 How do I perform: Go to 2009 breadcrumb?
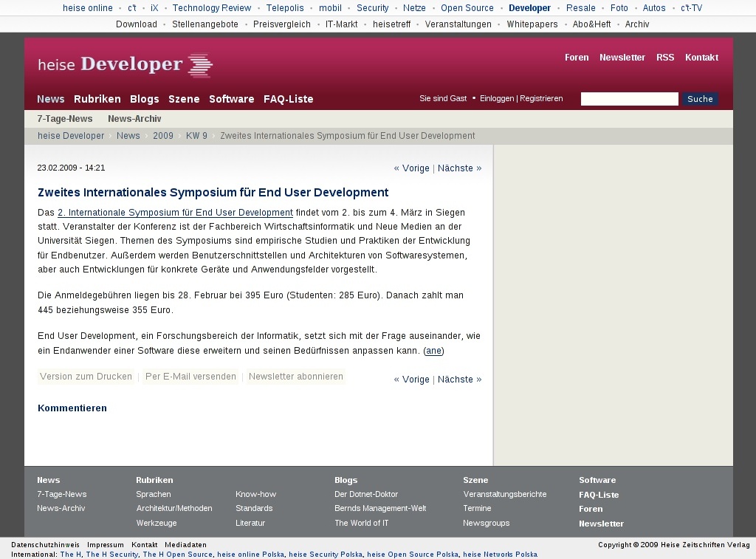point(163,136)
